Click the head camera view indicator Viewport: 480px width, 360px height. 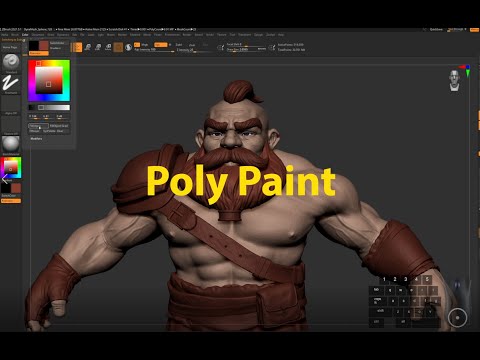[x=454, y=80]
